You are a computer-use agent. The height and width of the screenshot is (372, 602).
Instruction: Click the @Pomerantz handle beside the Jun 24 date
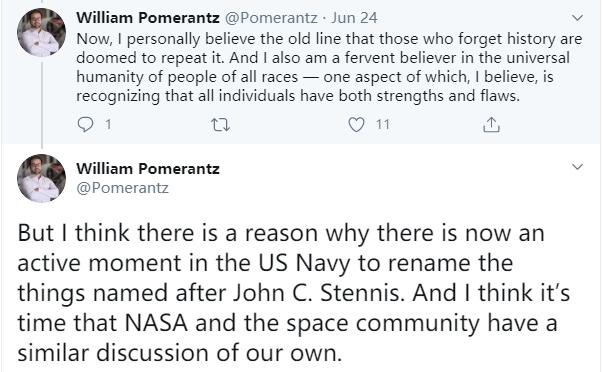point(271,18)
